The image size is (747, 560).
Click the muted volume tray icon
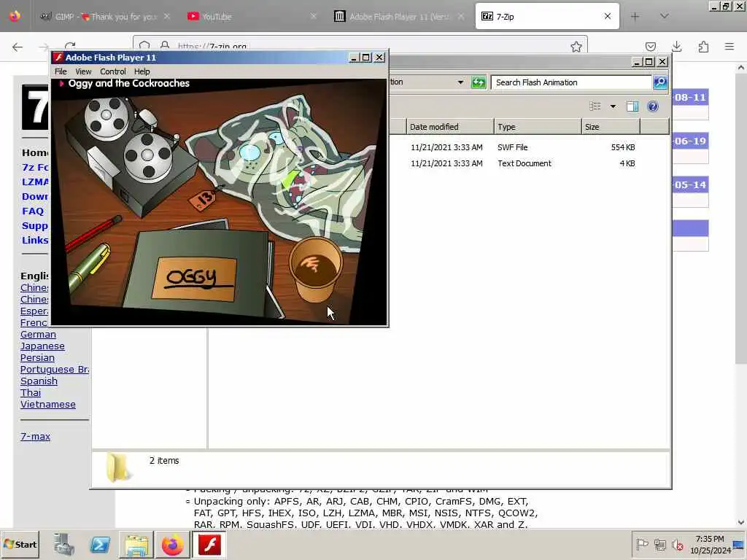point(677,544)
